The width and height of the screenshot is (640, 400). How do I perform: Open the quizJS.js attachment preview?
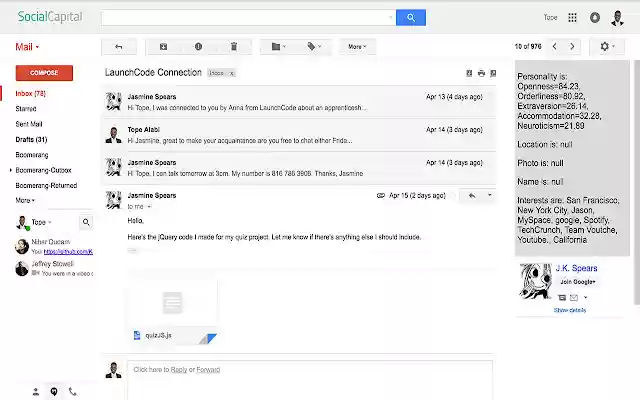173,303
